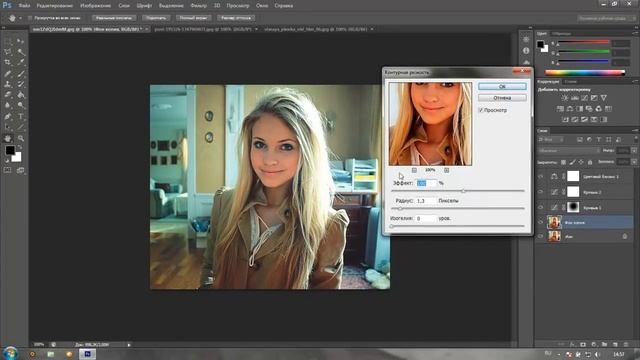Open the Info panel icon in the dock
This screenshot has height=360, width=640.
pos(526,51)
